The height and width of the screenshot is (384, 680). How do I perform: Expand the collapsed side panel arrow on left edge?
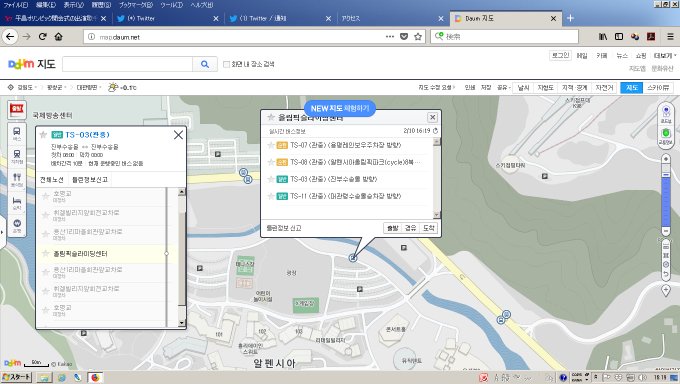2,232
